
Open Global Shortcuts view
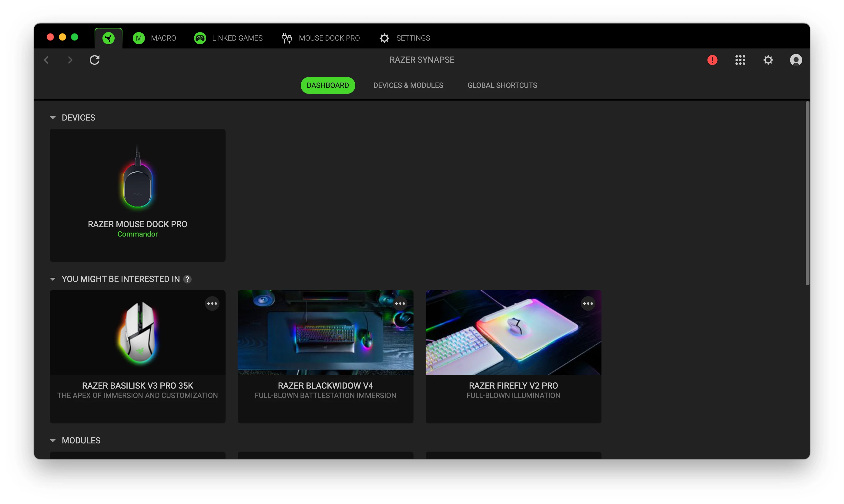pos(502,85)
